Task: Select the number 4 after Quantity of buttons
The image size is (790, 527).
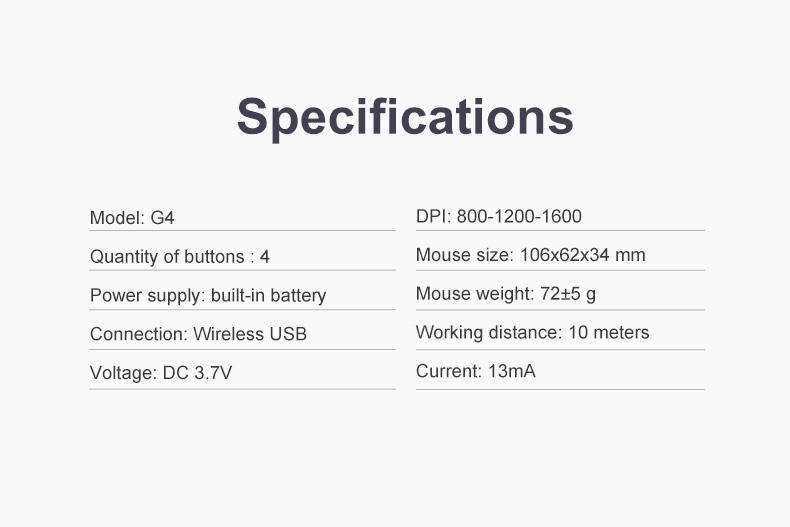Action: [x=265, y=257]
